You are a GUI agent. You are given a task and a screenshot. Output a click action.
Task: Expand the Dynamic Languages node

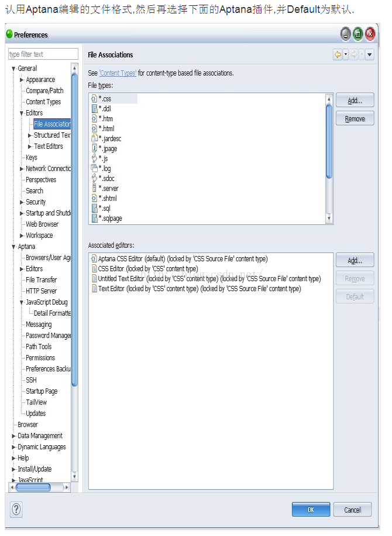[x=13, y=447]
